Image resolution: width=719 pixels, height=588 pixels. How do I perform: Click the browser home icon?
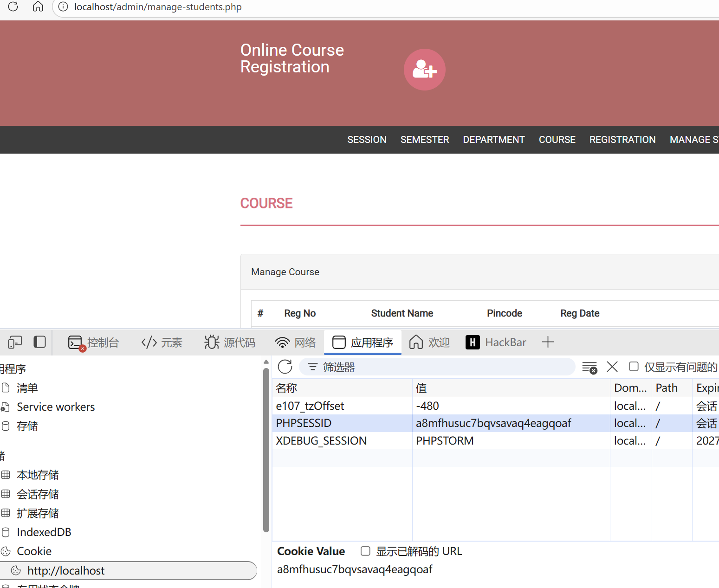coord(38,6)
